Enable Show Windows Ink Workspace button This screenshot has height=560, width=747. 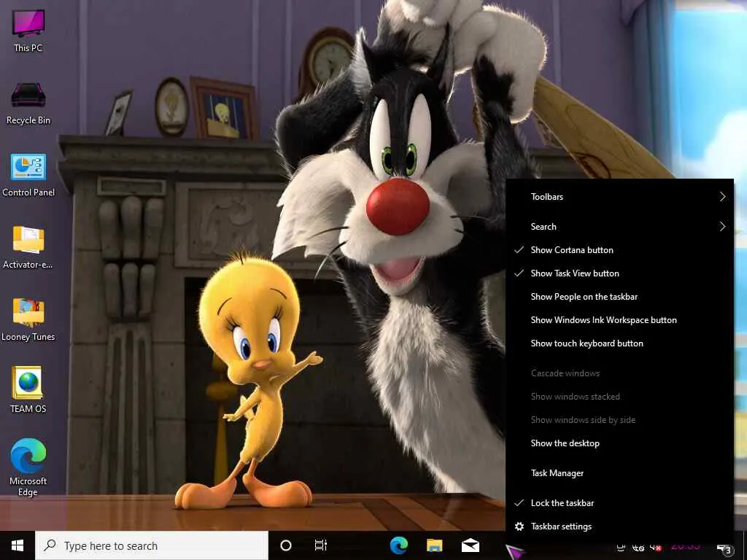coord(619,320)
